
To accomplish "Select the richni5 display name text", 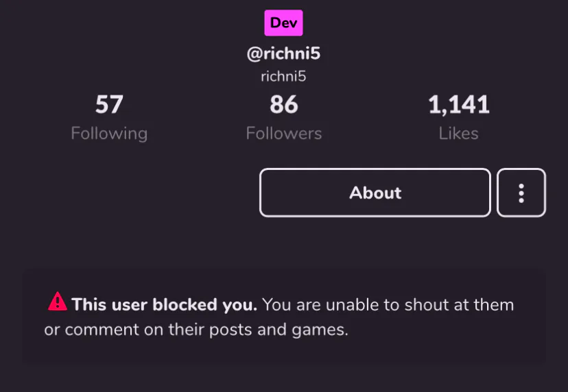I will (x=283, y=76).
